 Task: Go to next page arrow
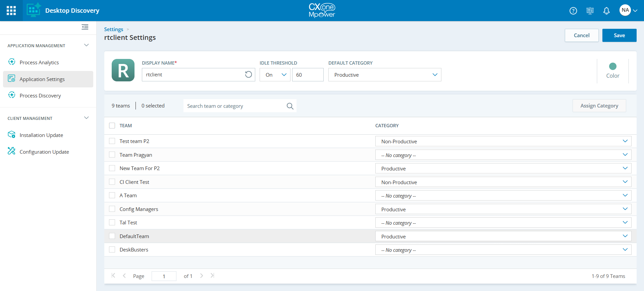click(202, 276)
